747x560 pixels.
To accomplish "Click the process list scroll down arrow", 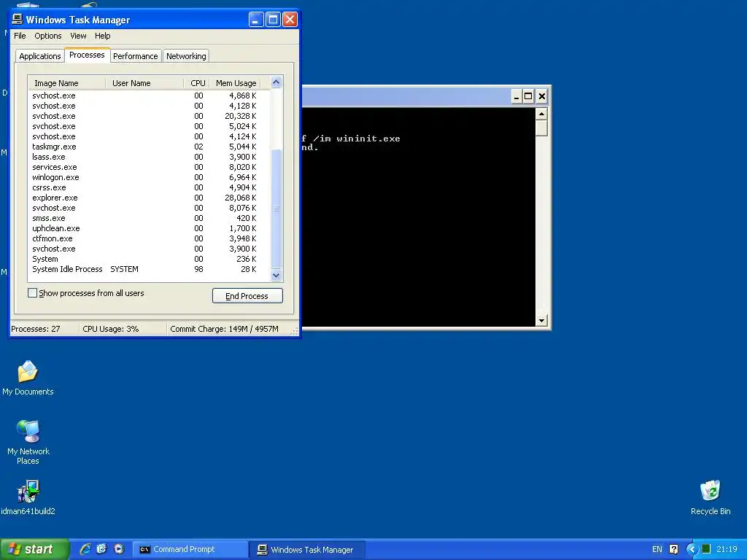I will coord(276,275).
